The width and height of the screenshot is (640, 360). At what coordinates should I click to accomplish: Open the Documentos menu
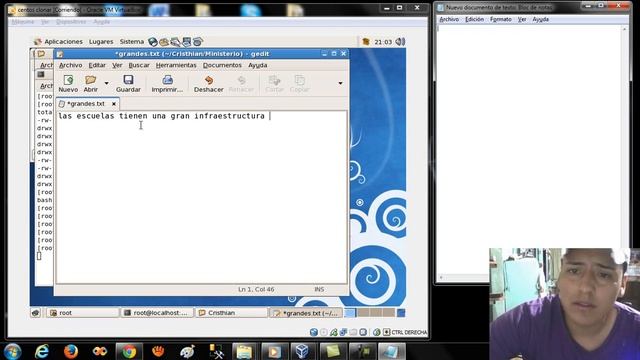(x=222, y=65)
